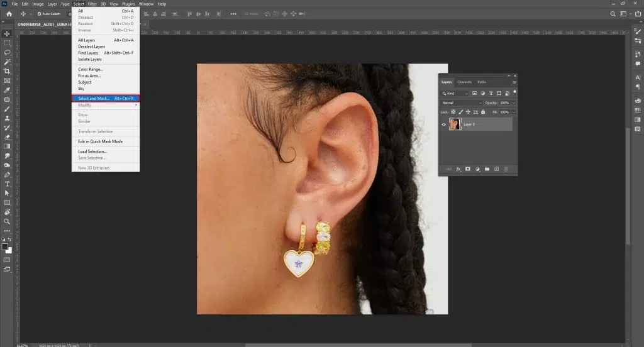Click the Layer 0 thumbnail
The width and height of the screenshot is (644, 347).
(x=455, y=124)
